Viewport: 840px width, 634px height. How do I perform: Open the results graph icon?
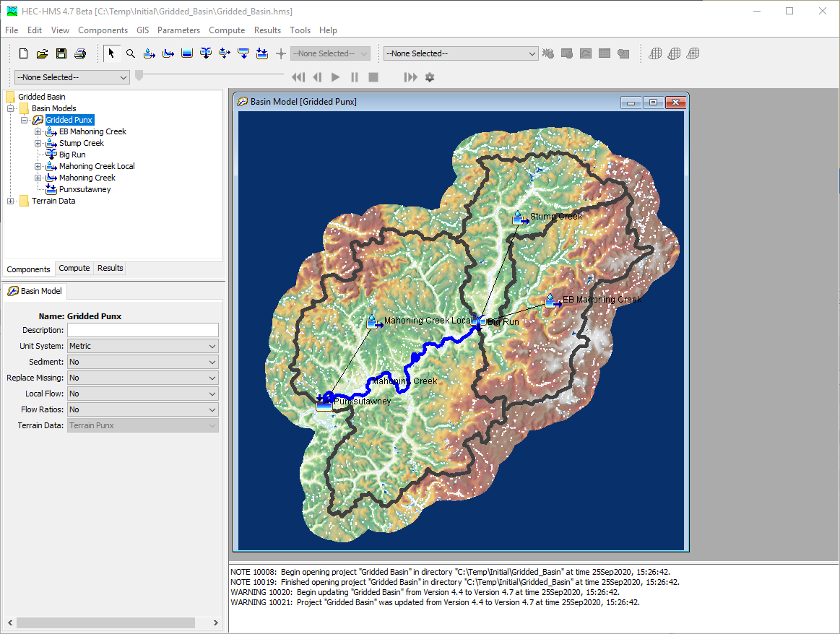(x=586, y=53)
